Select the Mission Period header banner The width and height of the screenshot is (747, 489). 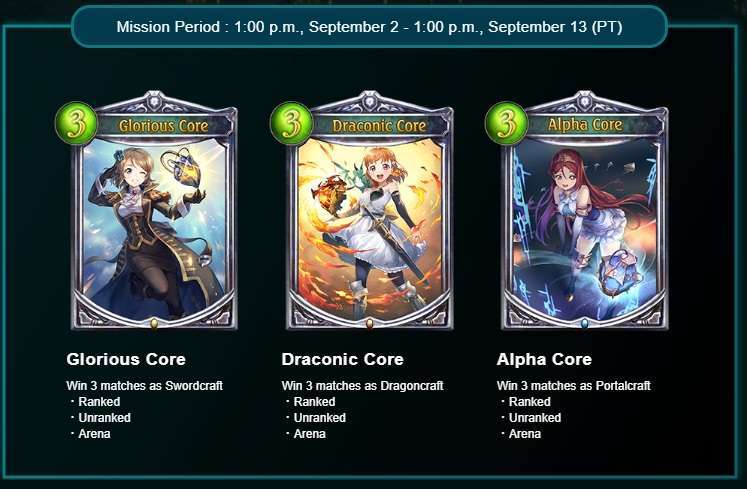[369, 27]
